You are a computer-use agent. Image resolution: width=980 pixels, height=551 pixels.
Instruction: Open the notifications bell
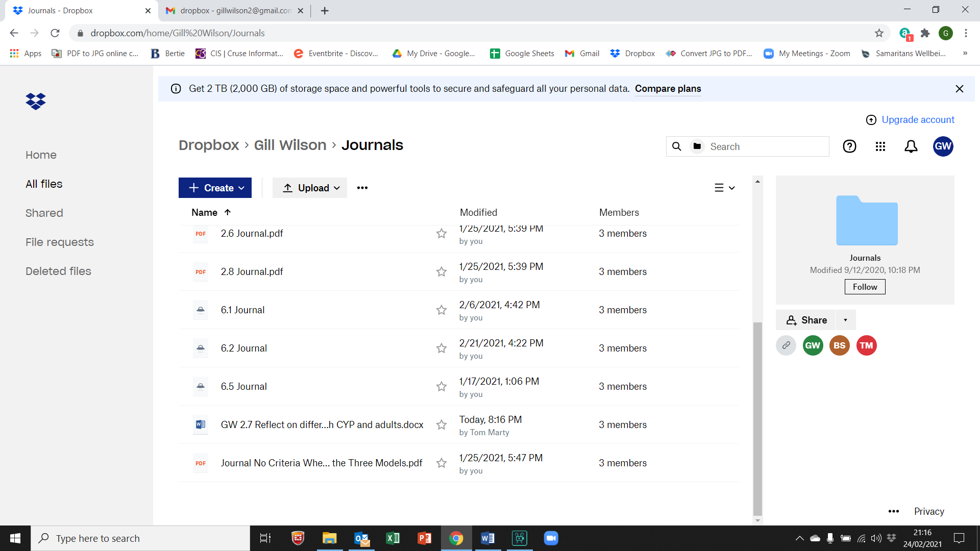coord(911,146)
